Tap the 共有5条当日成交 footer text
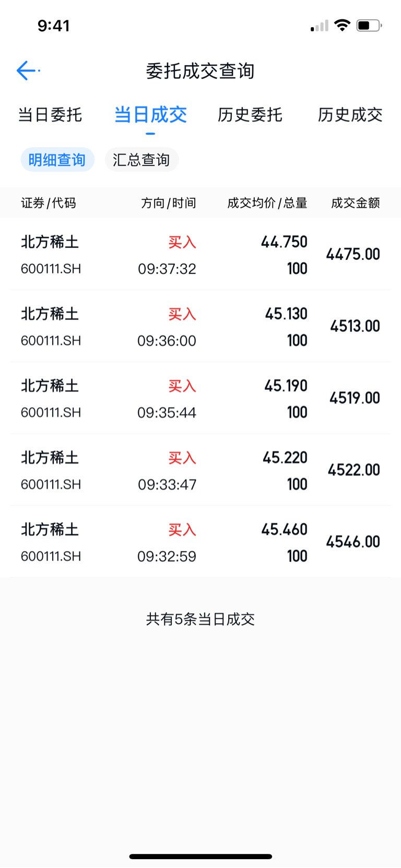 pyautogui.click(x=200, y=620)
